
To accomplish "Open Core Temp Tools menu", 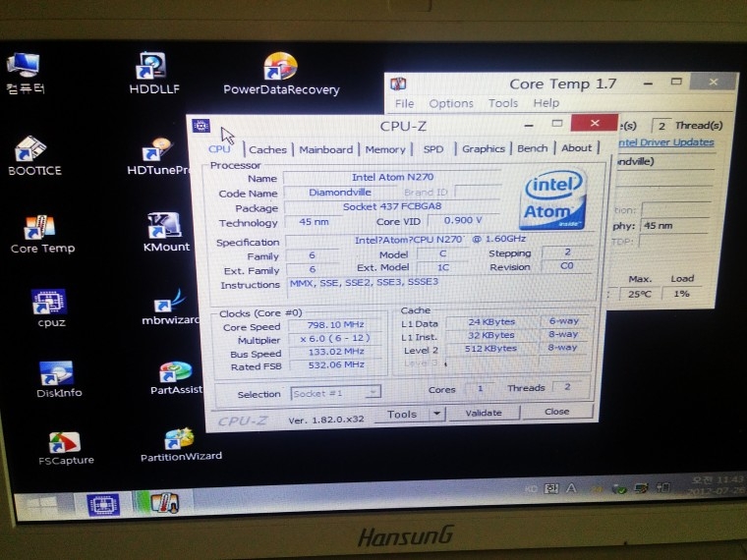I will [503, 103].
